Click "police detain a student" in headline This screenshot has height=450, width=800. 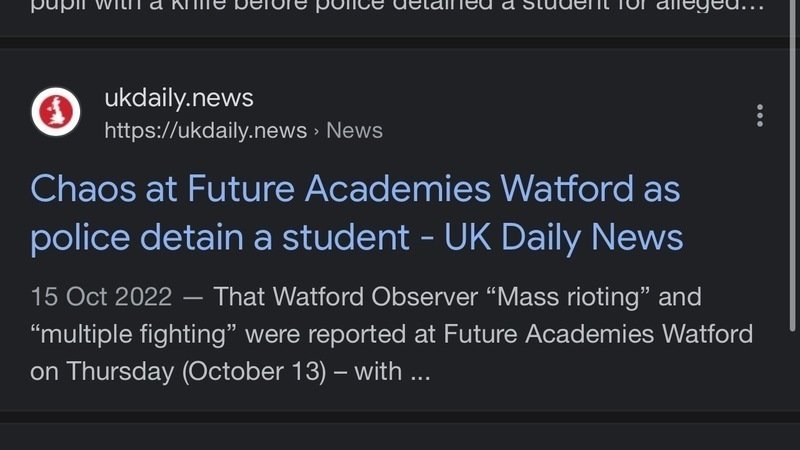pos(220,237)
